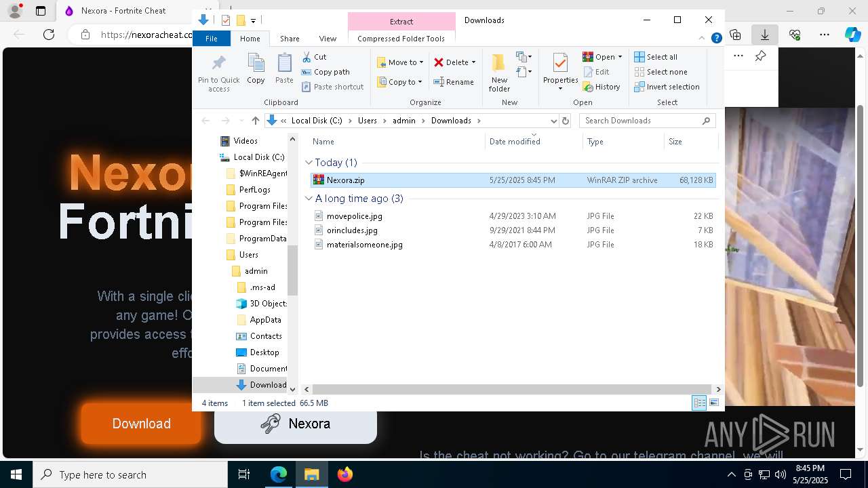The width and height of the screenshot is (868, 488).
Task: Open Compressed Folder Tools tab
Action: [x=401, y=39]
